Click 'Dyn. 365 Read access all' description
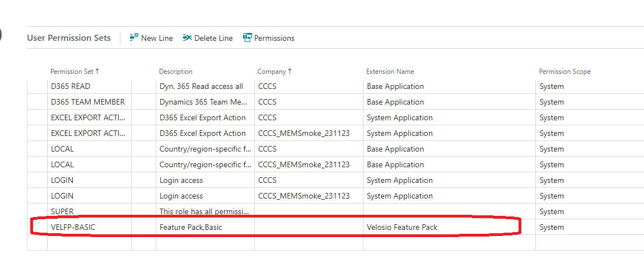The width and height of the screenshot is (644, 269). [201, 87]
